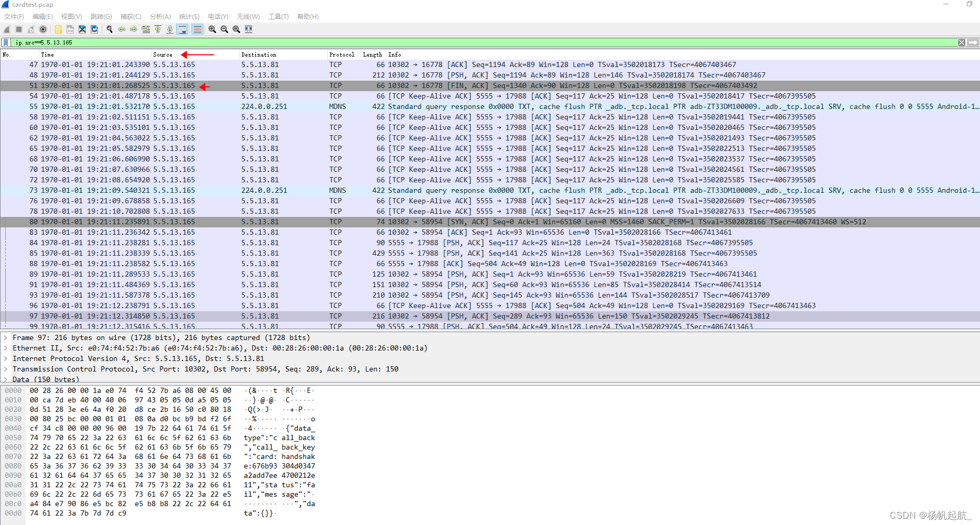The height and width of the screenshot is (525, 980).
Task: Save this capture file
Action: [x=70, y=29]
